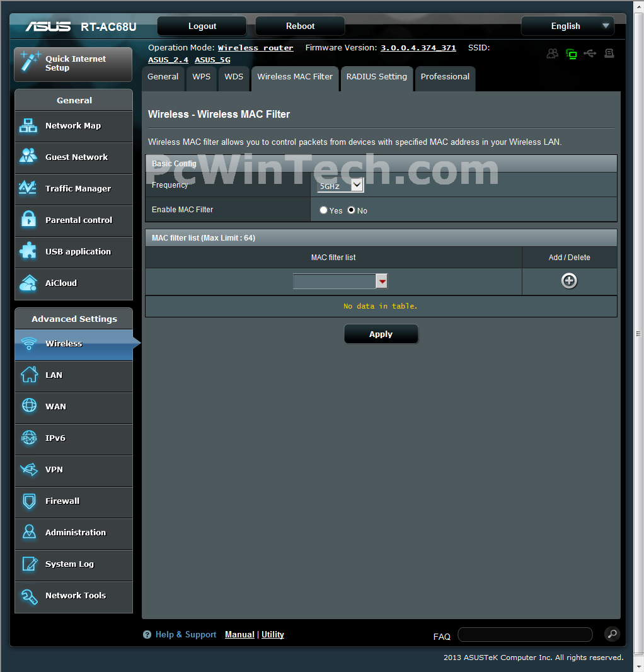
Task: Click the Parental control padlock icon
Action: point(29,219)
